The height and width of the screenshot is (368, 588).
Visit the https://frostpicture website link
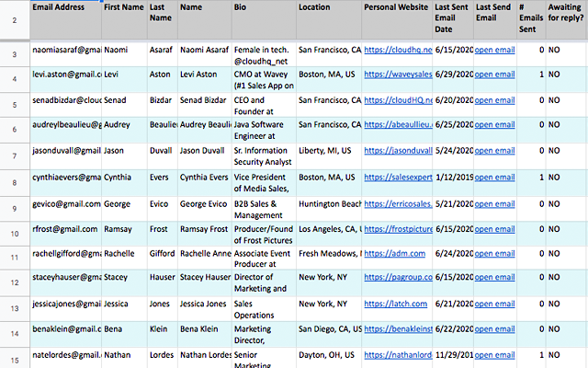click(x=398, y=229)
